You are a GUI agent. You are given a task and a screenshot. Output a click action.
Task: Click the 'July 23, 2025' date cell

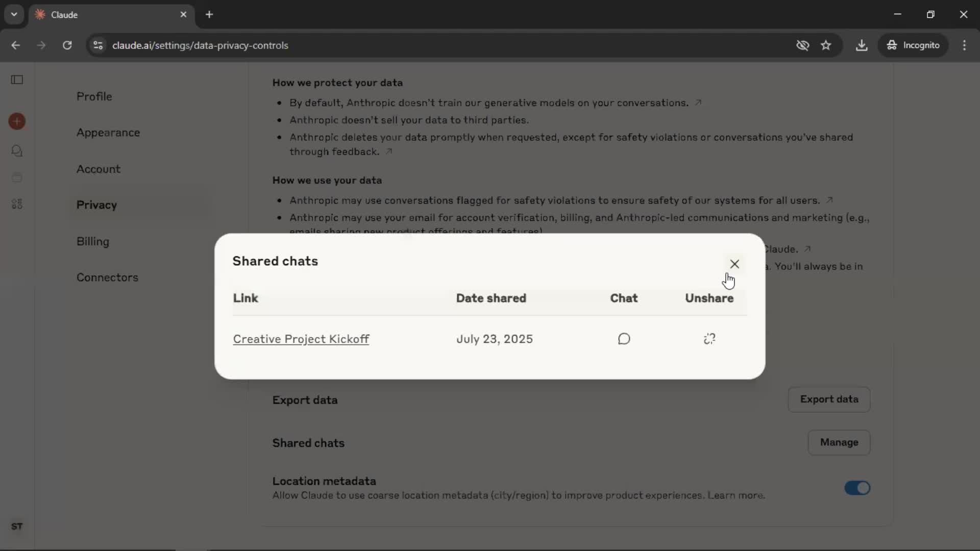tap(495, 339)
